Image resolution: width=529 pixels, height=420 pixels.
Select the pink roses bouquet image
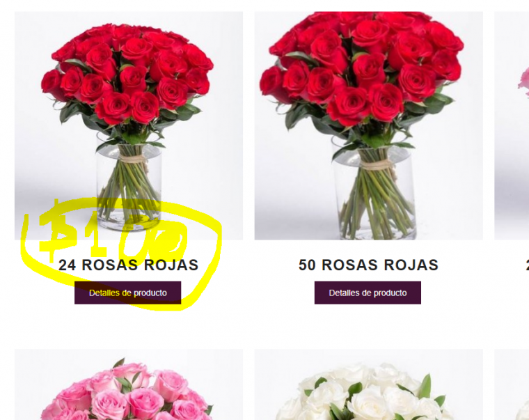coord(129,384)
